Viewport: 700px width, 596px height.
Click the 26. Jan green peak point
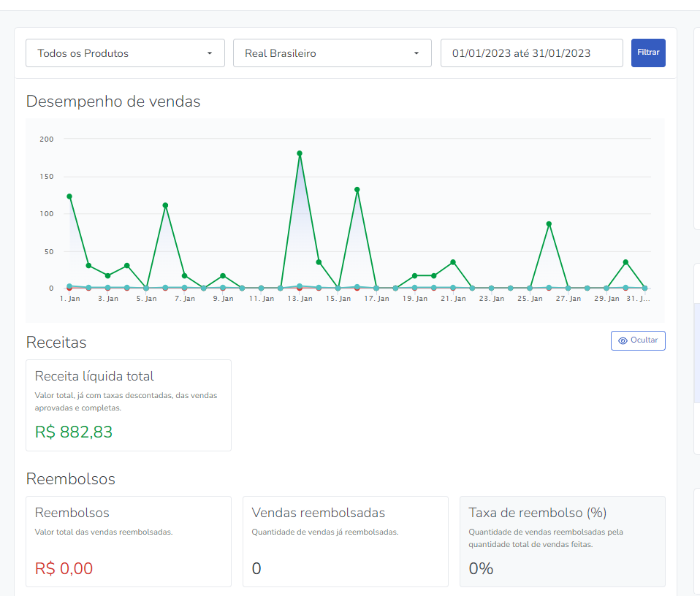pos(549,224)
